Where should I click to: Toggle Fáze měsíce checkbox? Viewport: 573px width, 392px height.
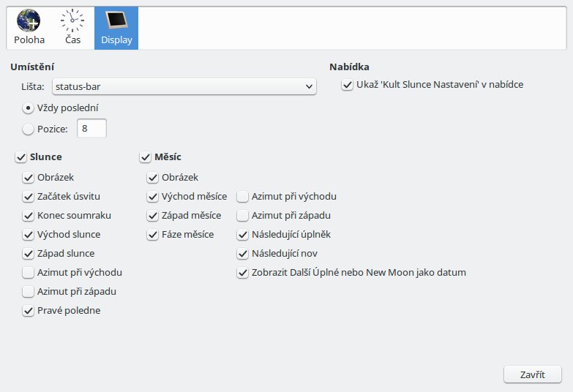[152, 235]
